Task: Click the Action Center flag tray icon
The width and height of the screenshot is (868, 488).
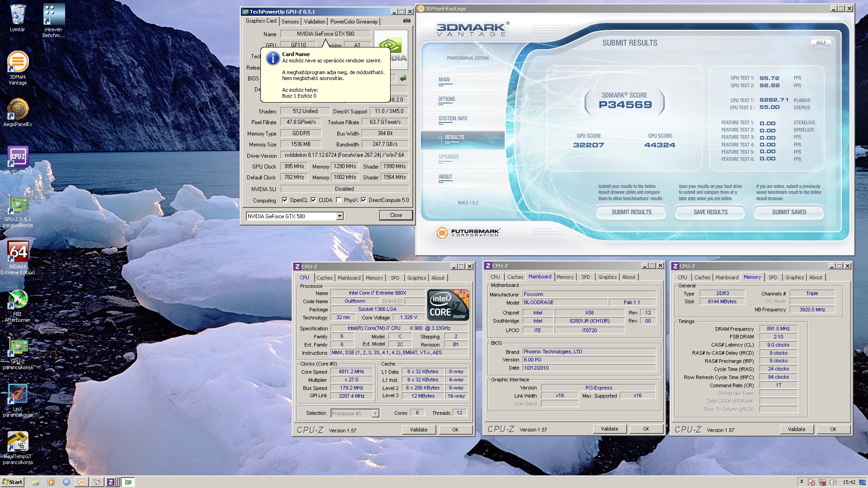Action: pos(811,482)
